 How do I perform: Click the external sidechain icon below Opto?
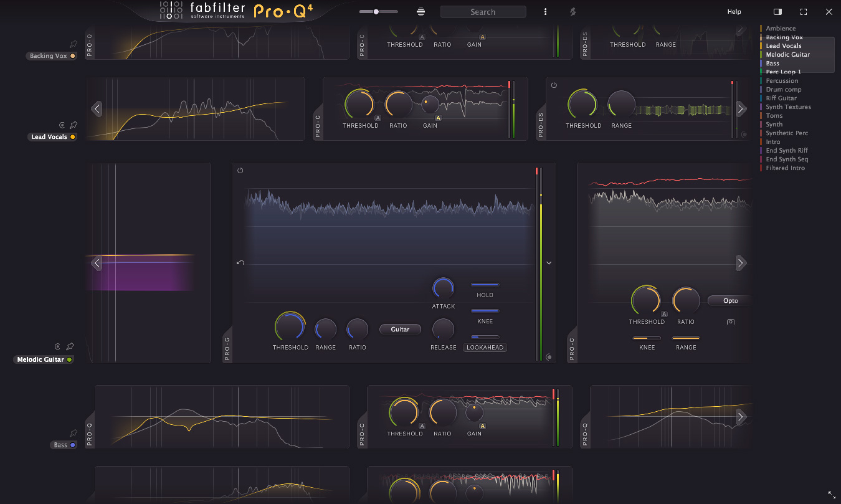pos(730,321)
